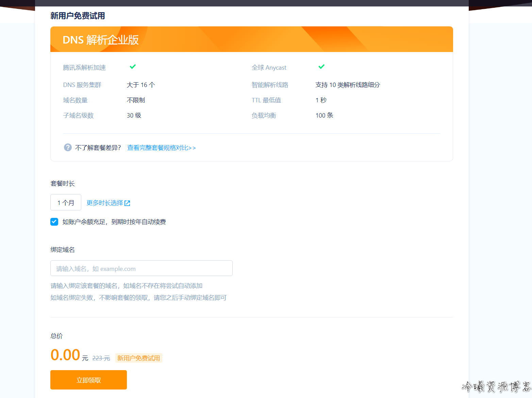
Task: Click the DNS 服务集群 label
Action: tap(82, 85)
